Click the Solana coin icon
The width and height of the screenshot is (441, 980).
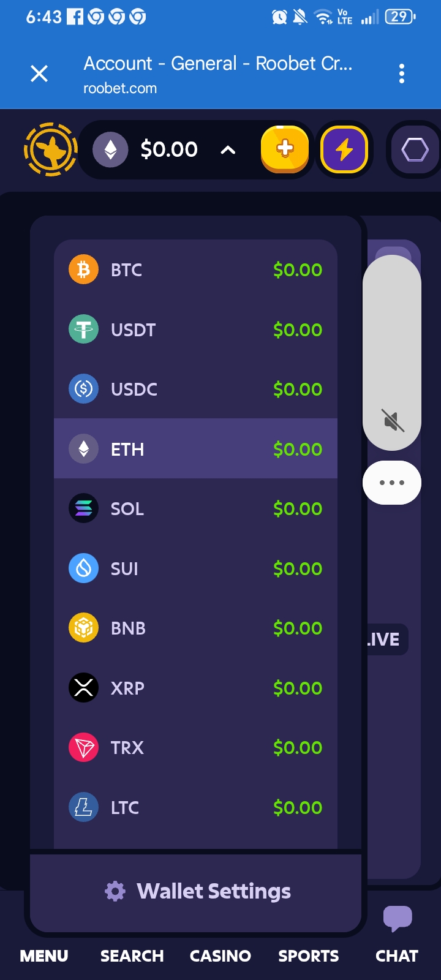[84, 508]
